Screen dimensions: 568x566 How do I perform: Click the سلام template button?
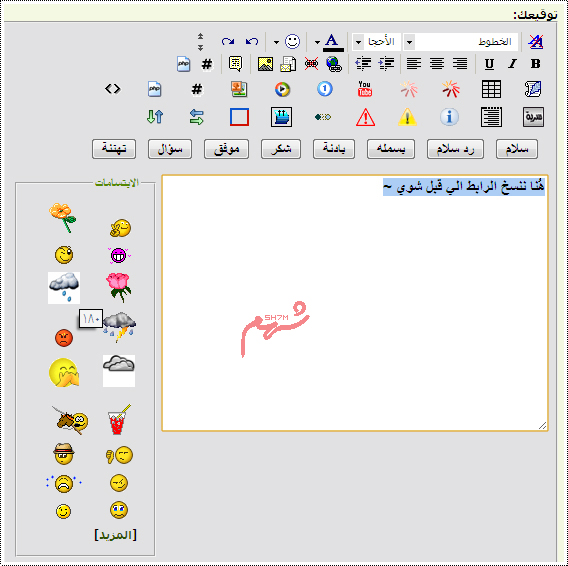point(517,149)
